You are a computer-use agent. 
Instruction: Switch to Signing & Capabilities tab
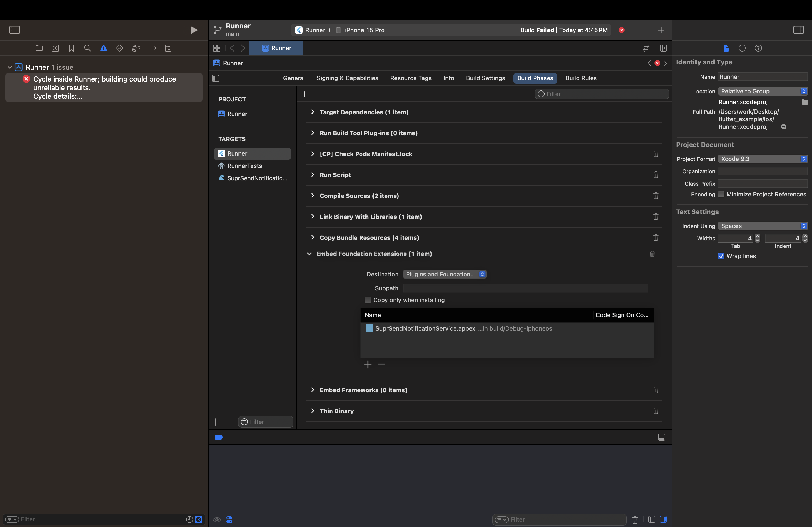(347, 78)
